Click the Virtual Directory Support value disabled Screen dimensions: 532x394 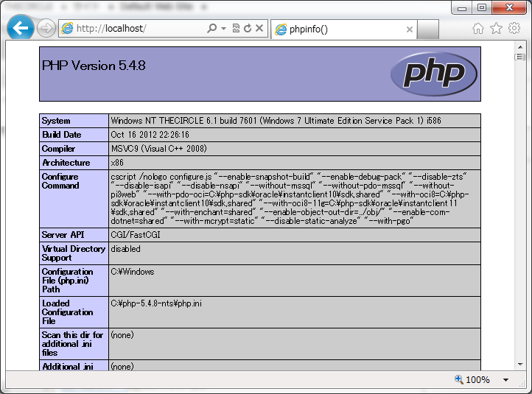[x=125, y=248]
